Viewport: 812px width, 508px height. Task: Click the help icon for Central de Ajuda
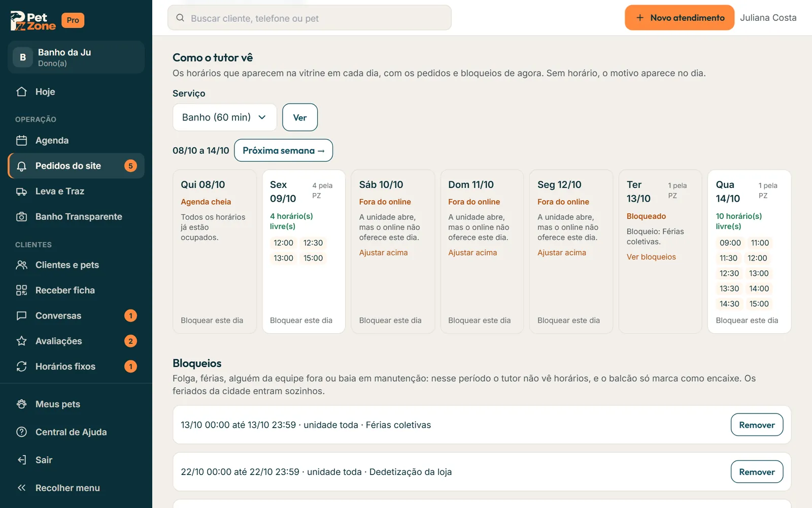21,432
